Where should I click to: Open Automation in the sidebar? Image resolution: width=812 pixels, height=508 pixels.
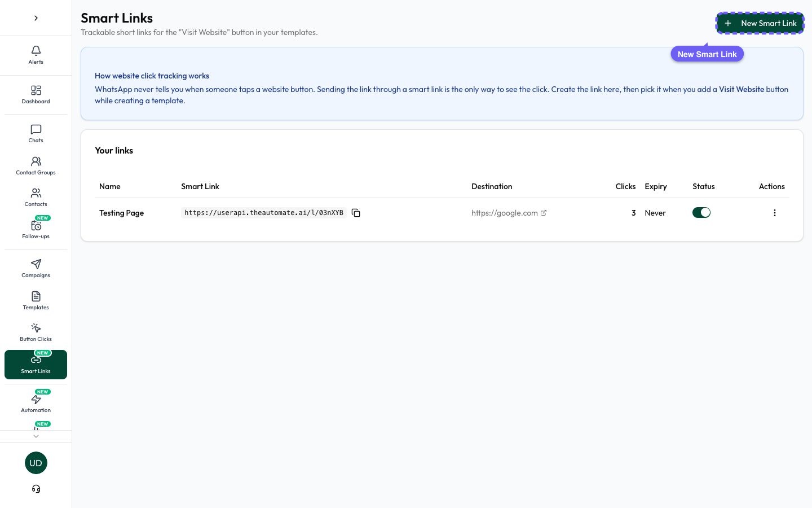tap(36, 403)
